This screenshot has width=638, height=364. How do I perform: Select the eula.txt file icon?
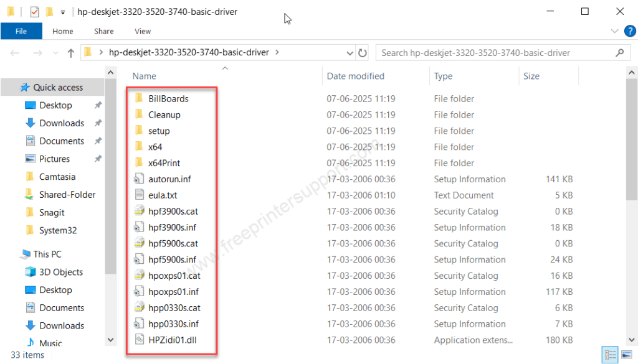pyautogui.click(x=139, y=195)
